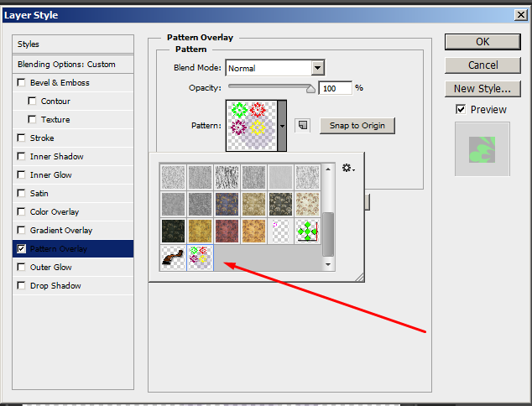Enable the Outer Glow checkbox
Viewport: 532px width, 406px height.
coord(21,267)
